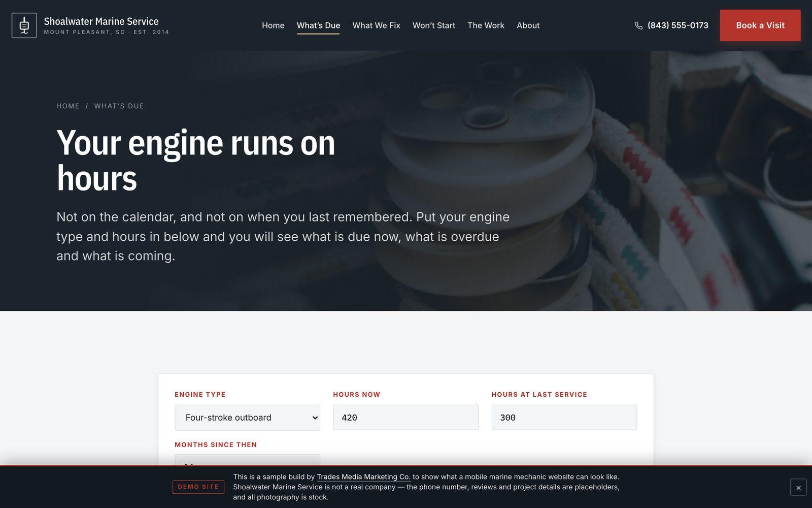Focus the Hours Now field
Viewport: 812px width, 508px height.
coord(405,418)
